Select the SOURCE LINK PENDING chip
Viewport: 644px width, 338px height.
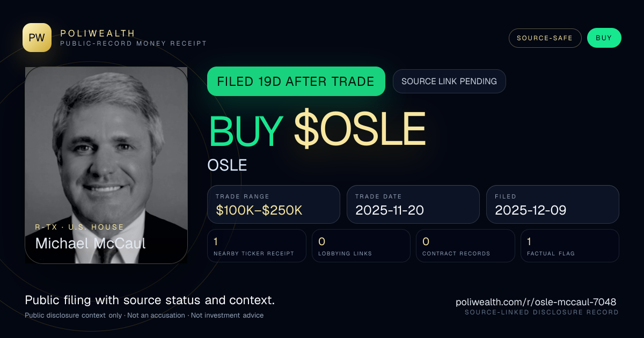449,82
